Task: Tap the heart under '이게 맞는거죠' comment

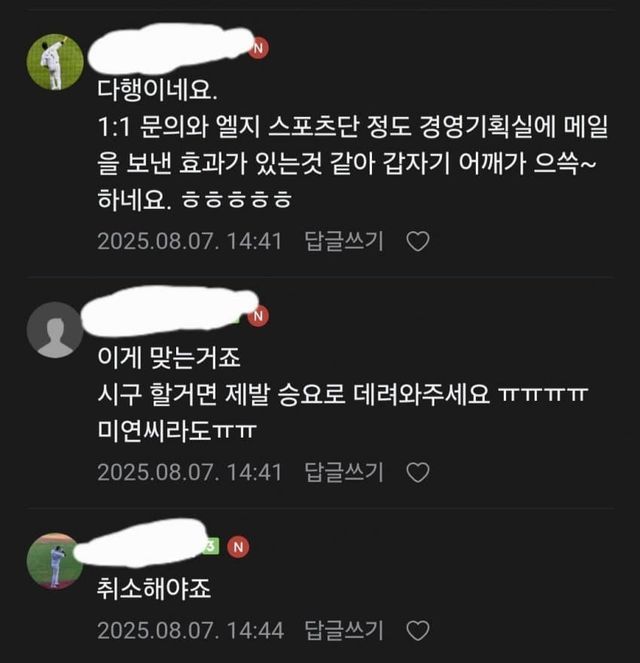Action: click(418, 472)
